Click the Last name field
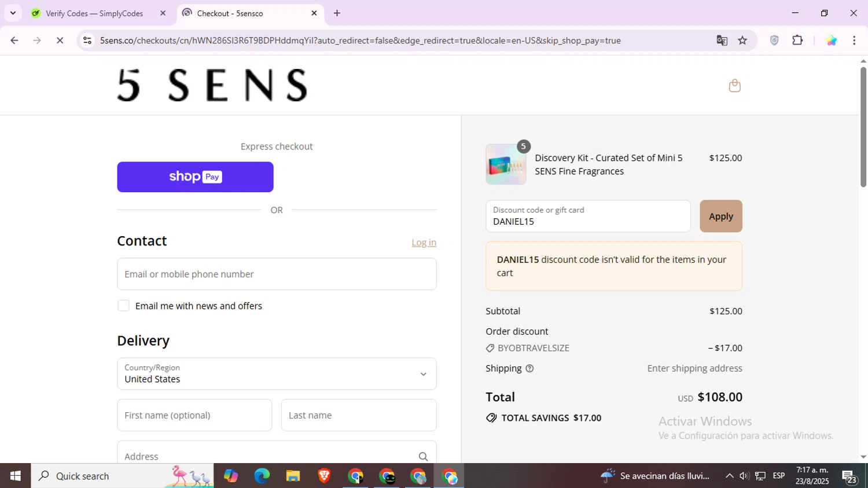The width and height of the screenshot is (868, 488). (x=359, y=415)
